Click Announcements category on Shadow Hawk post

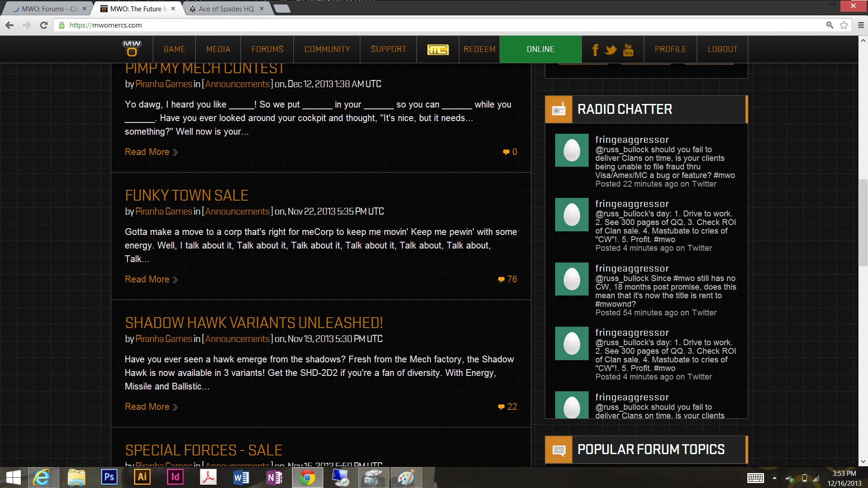pos(237,339)
